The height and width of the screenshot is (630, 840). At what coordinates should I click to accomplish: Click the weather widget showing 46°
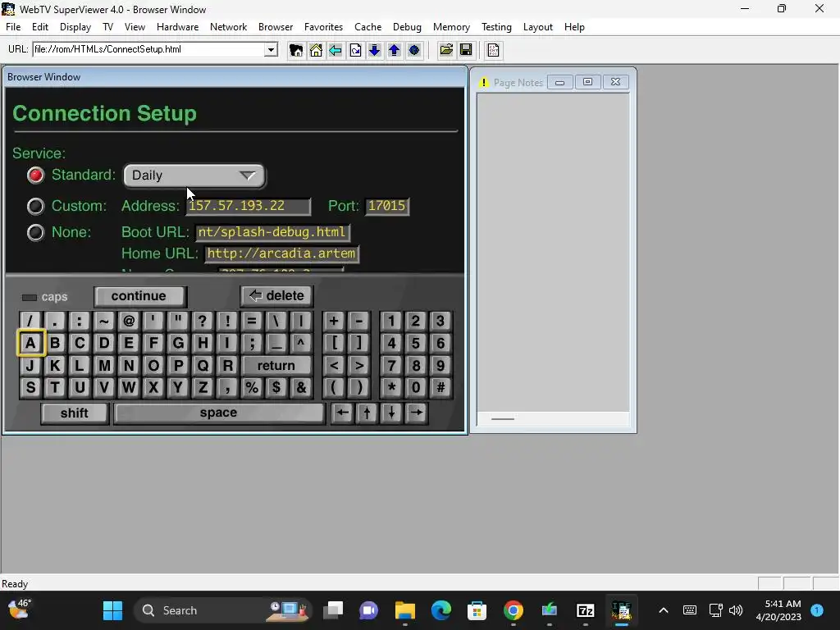tap(20, 609)
